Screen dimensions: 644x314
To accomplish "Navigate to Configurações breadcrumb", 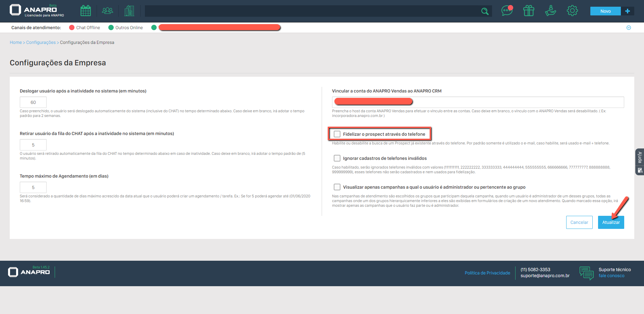I will (x=41, y=43).
